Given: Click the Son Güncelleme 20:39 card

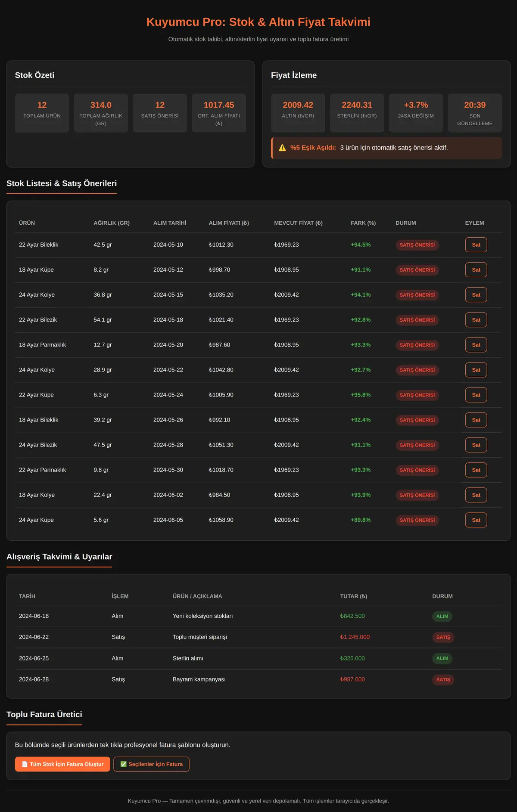Looking at the screenshot, I should point(475,113).
